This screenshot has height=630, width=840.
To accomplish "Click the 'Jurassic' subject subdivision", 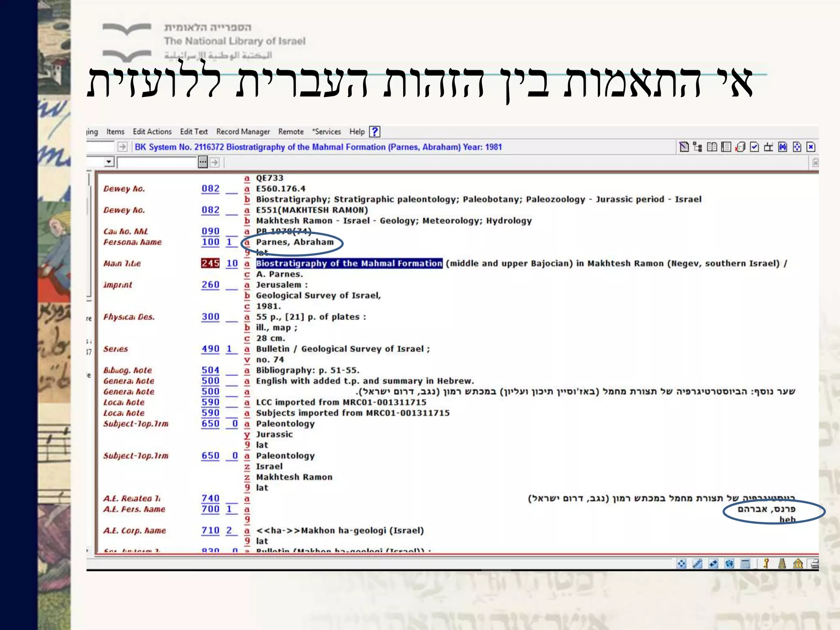I will coord(274,434).
